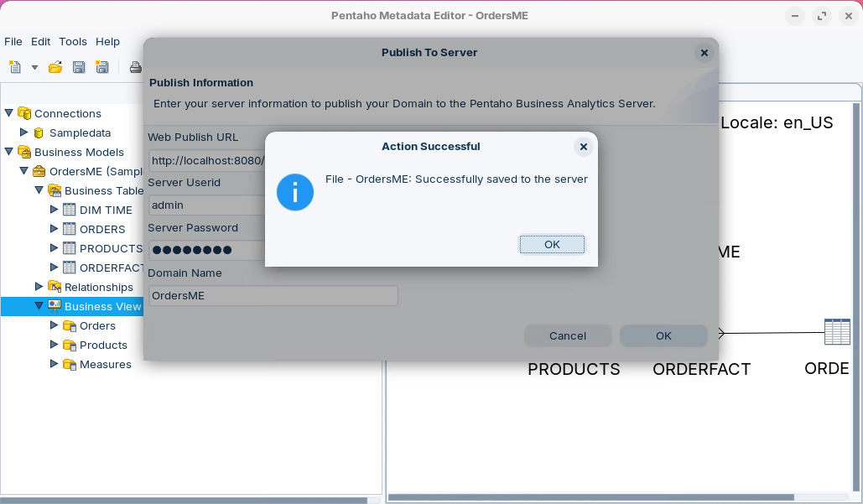
Task: Close the Action Successful dialog
Action: coord(584,147)
